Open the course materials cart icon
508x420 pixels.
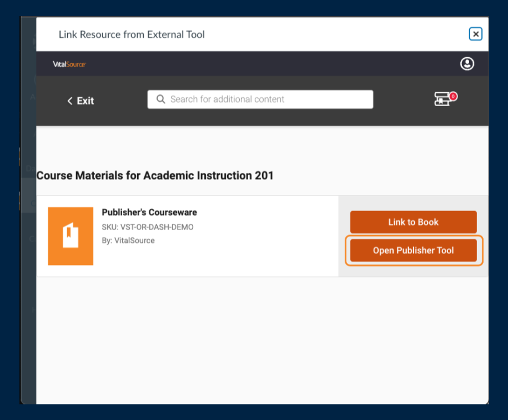[x=445, y=98]
